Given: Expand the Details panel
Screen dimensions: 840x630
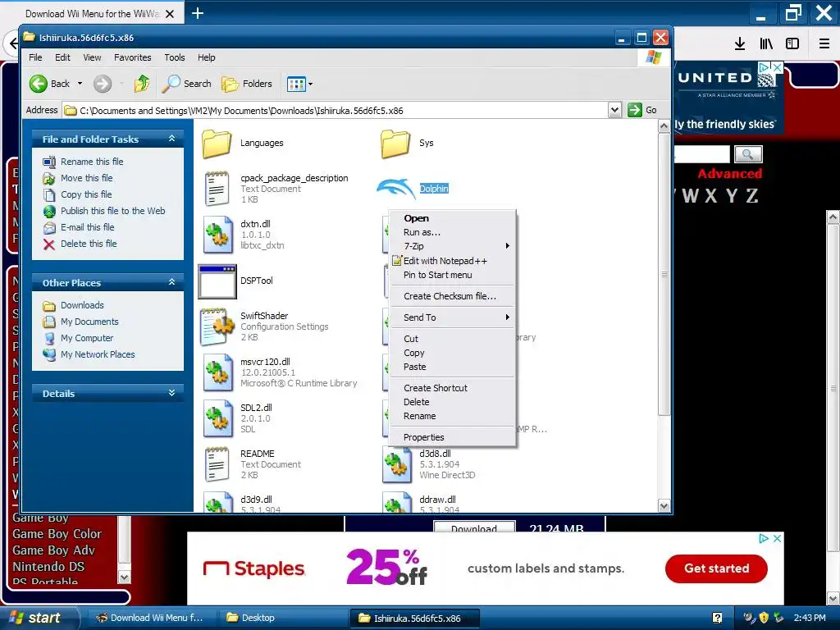Looking at the screenshot, I should point(171,393).
